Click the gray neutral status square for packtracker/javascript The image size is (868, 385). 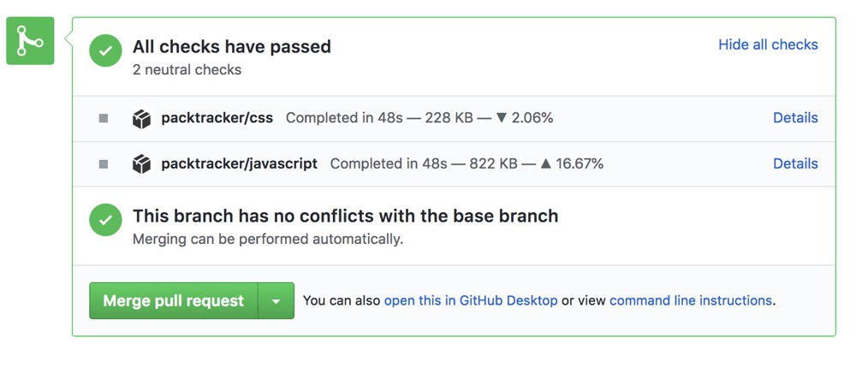point(104,164)
